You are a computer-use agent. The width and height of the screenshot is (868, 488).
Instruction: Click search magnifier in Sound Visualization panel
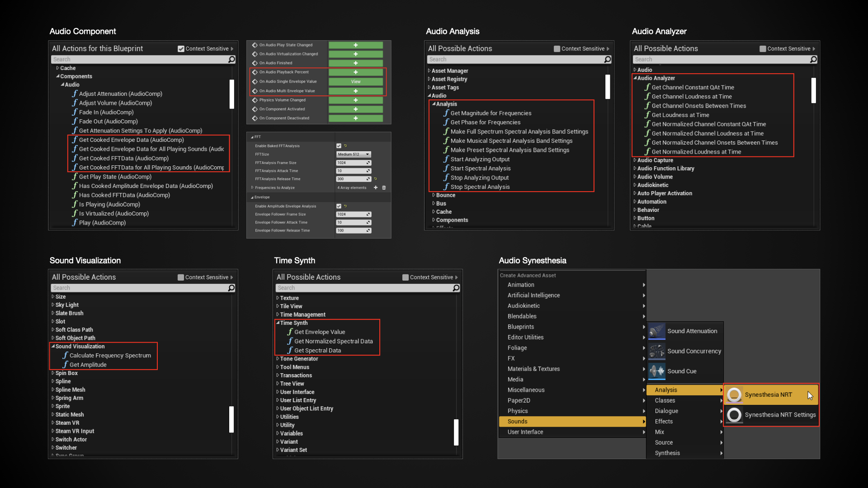231,288
